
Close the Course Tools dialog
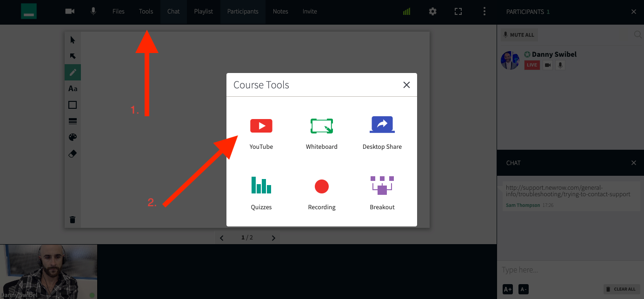click(406, 85)
